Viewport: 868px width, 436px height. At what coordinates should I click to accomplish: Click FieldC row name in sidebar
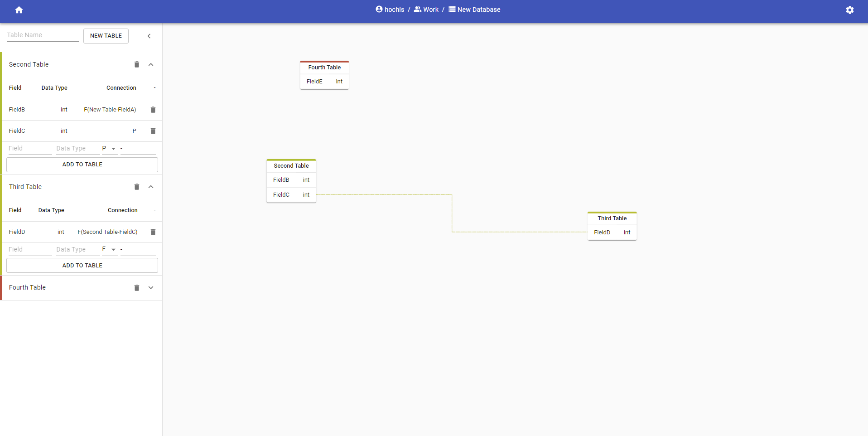(17, 131)
